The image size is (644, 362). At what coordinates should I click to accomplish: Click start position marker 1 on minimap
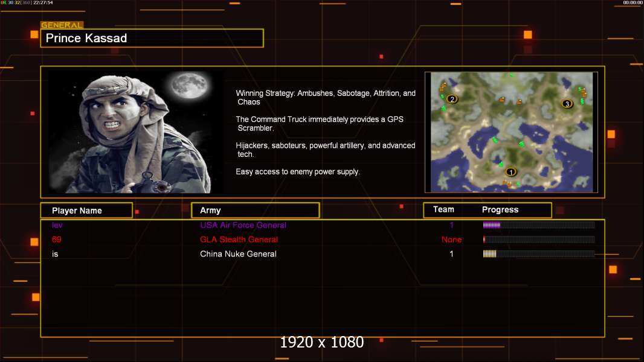coord(510,172)
